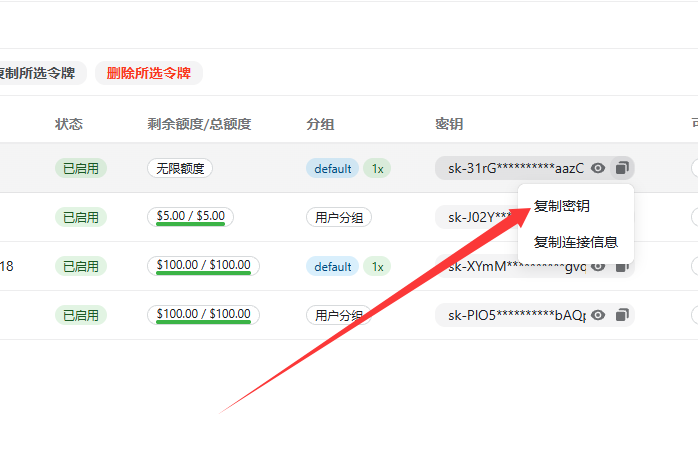Click the 状态 column header
This screenshot has height=471, width=698.
[69, 124]
